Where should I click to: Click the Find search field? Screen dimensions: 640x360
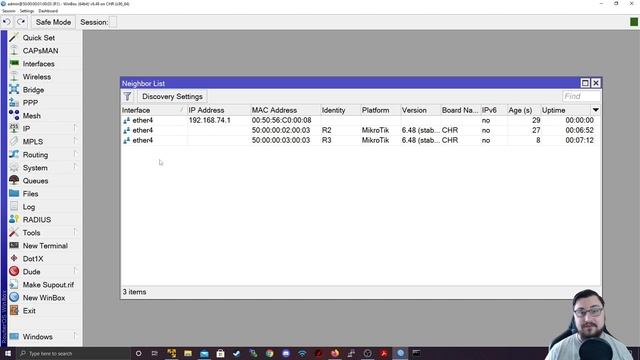coord(581,96)
